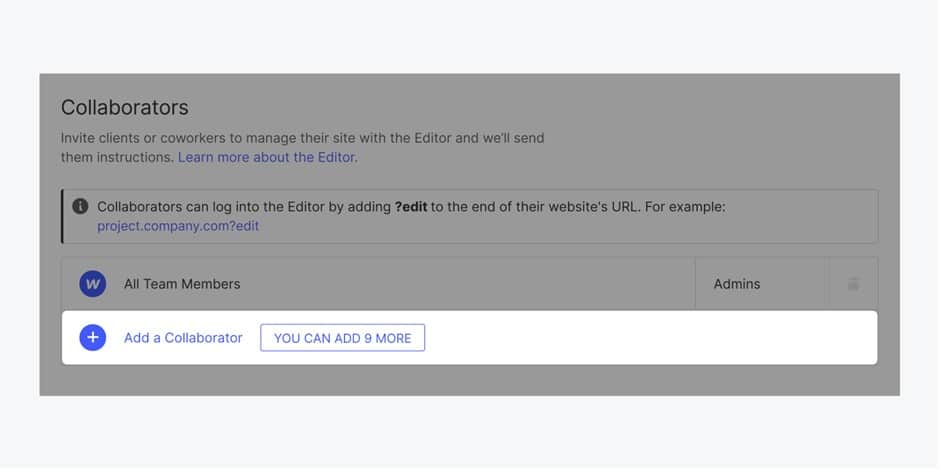Click the blue plus icon
Screen dimensions: 940x470
pyautogui.click(x=93, y=338)
